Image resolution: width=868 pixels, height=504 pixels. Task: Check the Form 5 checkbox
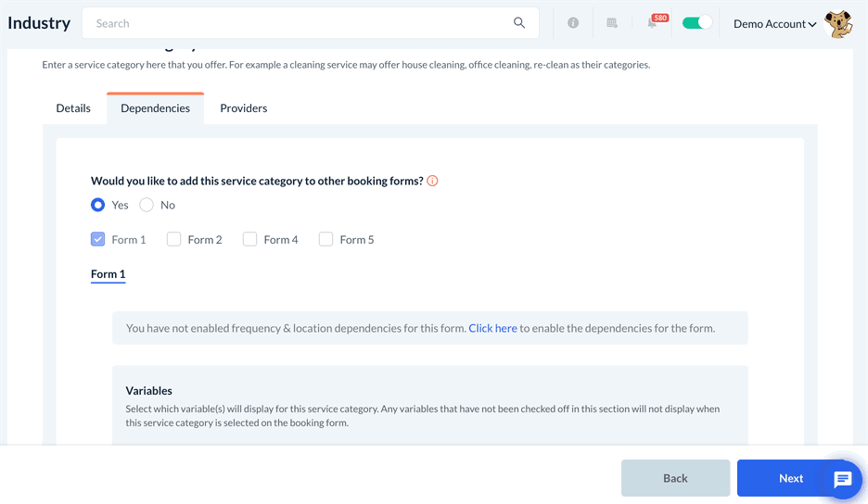point(326,239)
